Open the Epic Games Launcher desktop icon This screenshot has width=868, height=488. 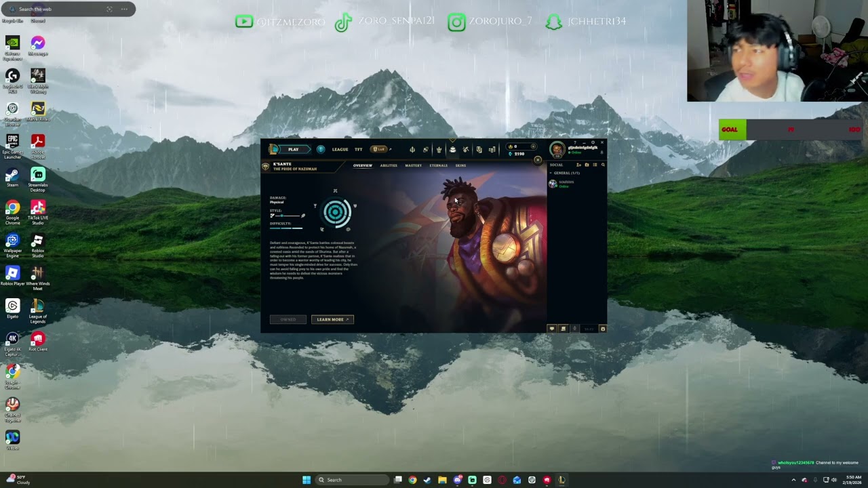(12, 146)
